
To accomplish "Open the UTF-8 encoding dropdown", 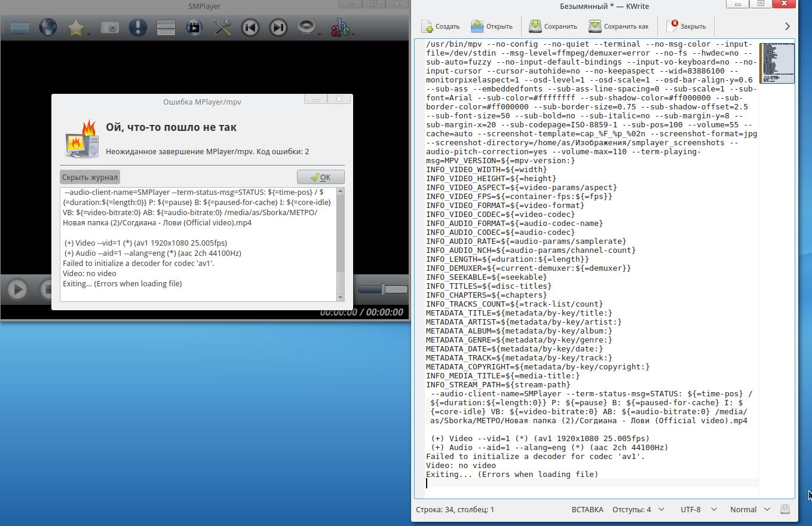I will tap(697, 509).
